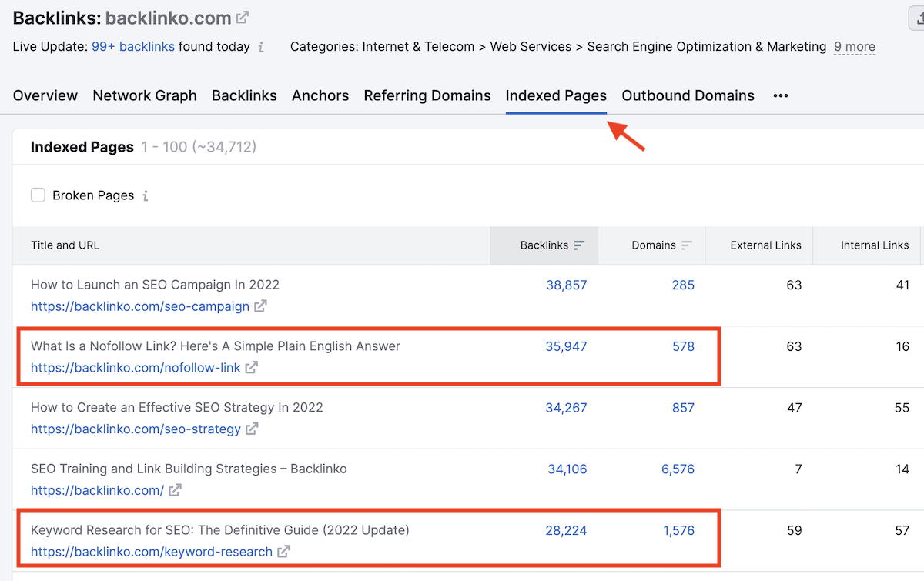
Task: Switch to the Anchors tab
Action: pyautogui.click(x=320, y=96)
